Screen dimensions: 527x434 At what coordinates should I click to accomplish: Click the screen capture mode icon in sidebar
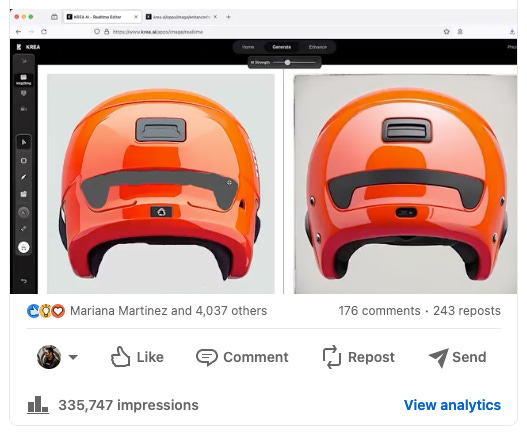click(x=24, y=93)
